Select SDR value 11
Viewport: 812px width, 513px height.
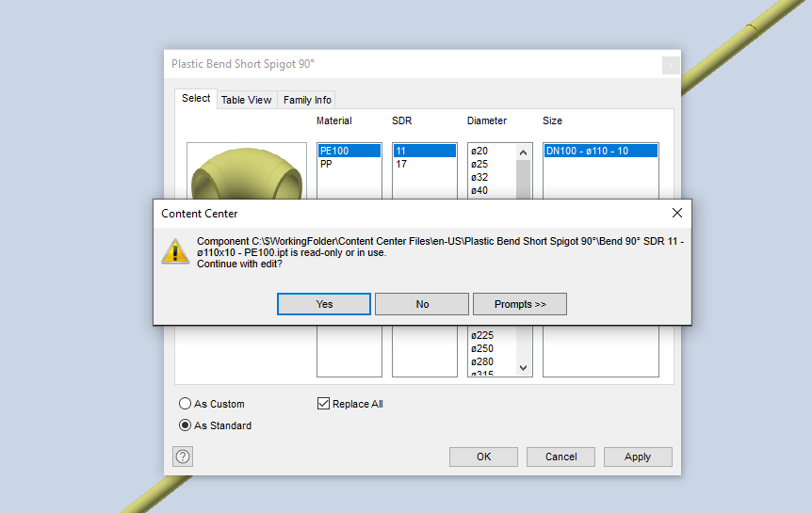pos(424,151)
